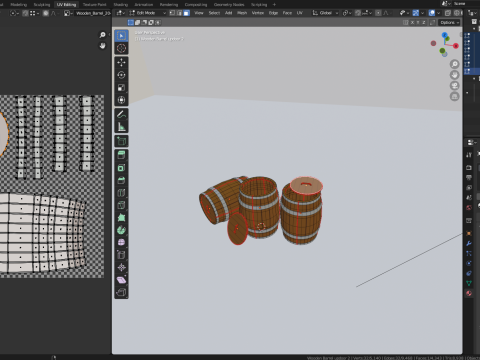
Task: Switch to the Shading workspace tab
Action: pos(121,4)
